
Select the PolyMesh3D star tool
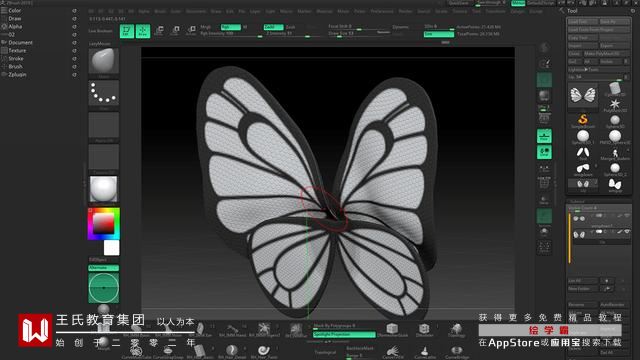[615, 104]
